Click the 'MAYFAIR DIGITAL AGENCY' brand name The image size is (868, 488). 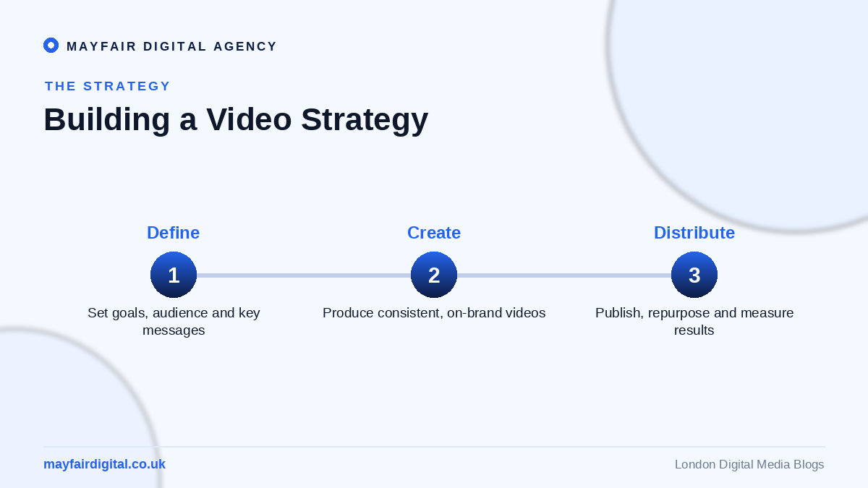click(172, 46)
